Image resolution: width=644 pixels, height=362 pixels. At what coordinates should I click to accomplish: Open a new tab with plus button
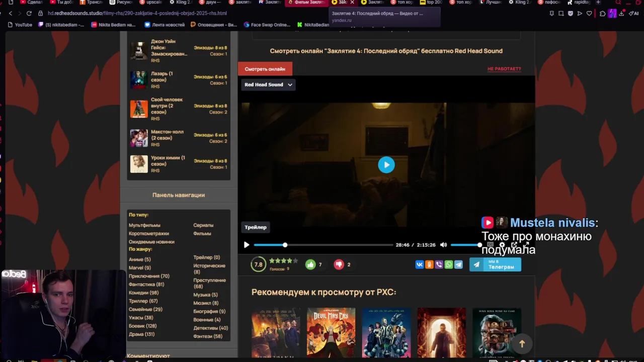(598, 3)
